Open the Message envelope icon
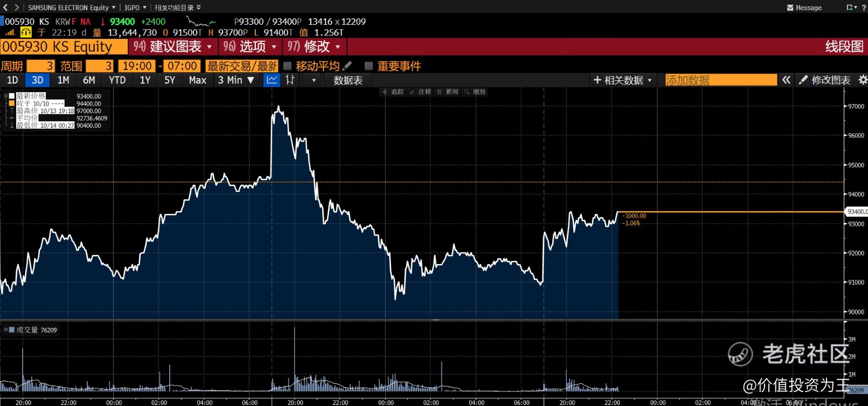 click(790, 8)
